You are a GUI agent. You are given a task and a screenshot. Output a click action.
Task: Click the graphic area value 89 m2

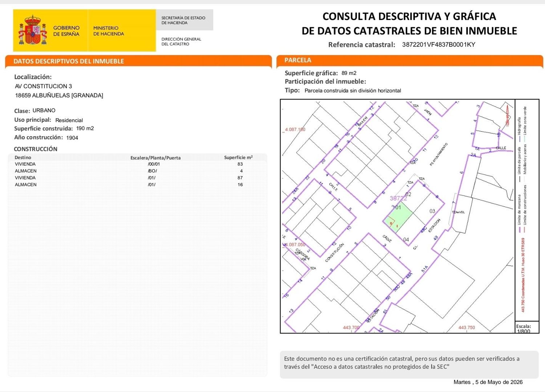pos(349,73)
